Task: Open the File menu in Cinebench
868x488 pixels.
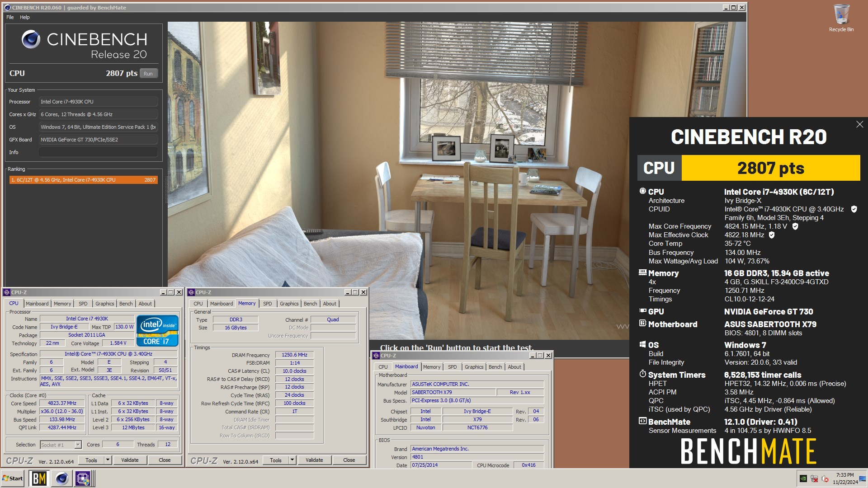Action: coord(10,17)
